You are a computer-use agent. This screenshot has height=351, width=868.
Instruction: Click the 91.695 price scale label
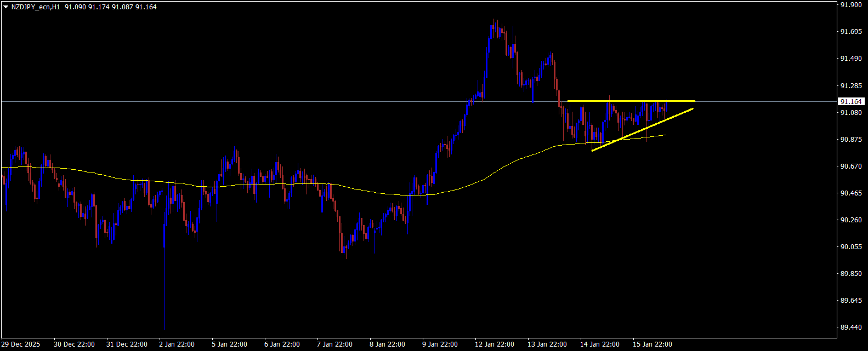tap(852, 32)
